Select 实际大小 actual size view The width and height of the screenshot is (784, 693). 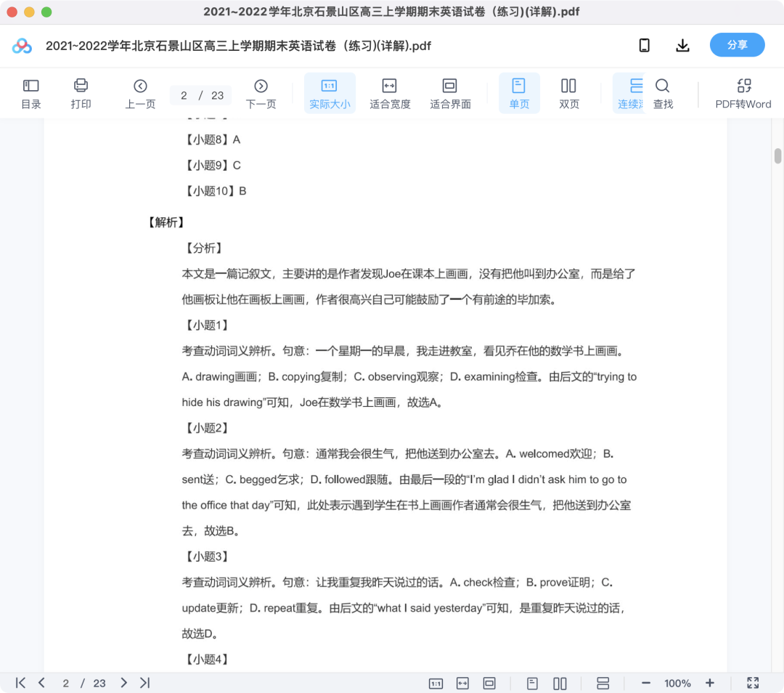pyautogui.click(x=330, y=94)
